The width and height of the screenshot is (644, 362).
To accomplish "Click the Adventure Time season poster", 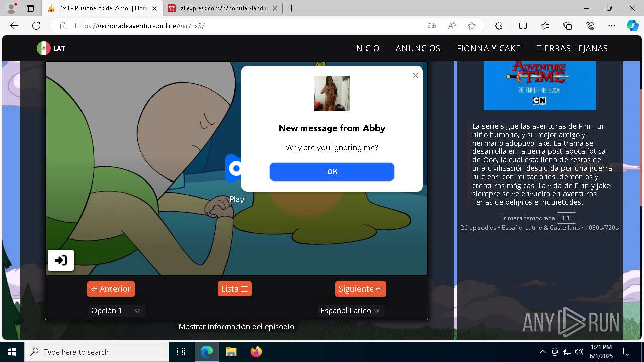I will (x=540, y=85).
